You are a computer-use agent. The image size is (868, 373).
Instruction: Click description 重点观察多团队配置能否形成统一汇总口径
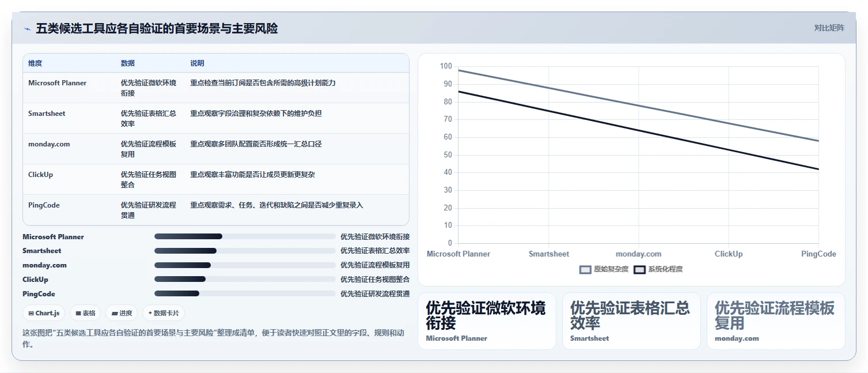pyautogui.click(x=256, y=144)
